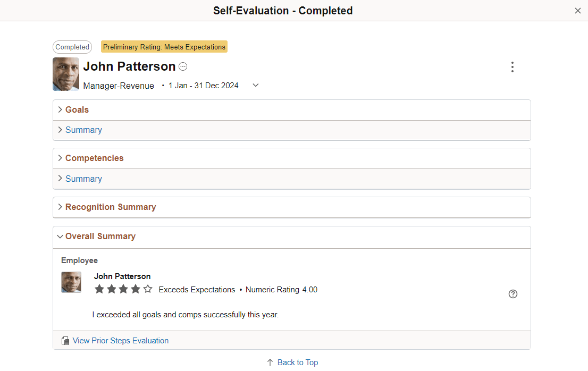Click the Back to Top link
The width and height of the screenshot is (588, 371).
298,362
